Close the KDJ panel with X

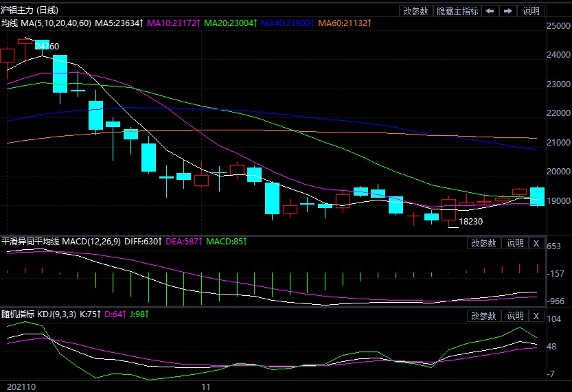tap(536, 316)
